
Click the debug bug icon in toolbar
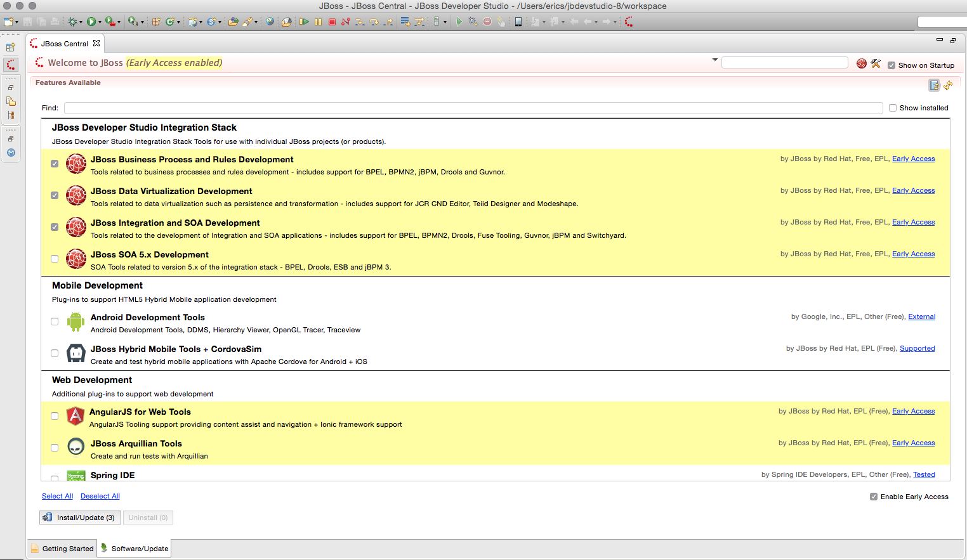click(74, 22)
